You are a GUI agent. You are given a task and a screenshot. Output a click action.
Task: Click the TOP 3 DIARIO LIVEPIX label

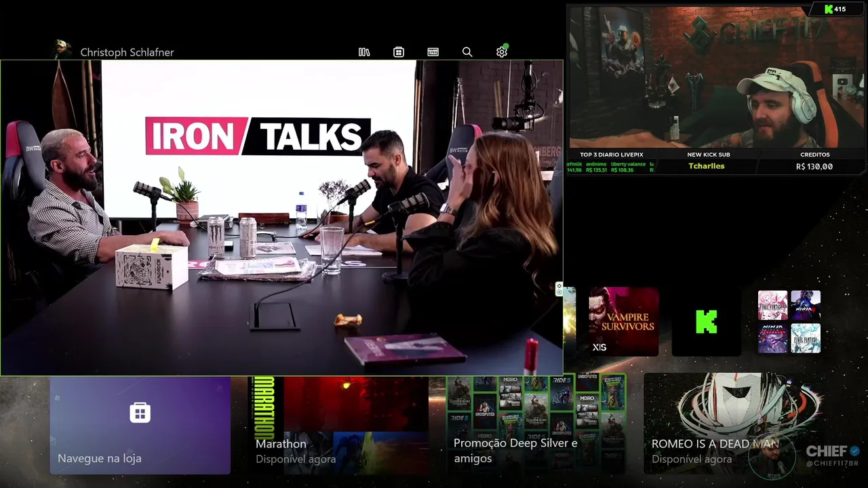[611, 155]
